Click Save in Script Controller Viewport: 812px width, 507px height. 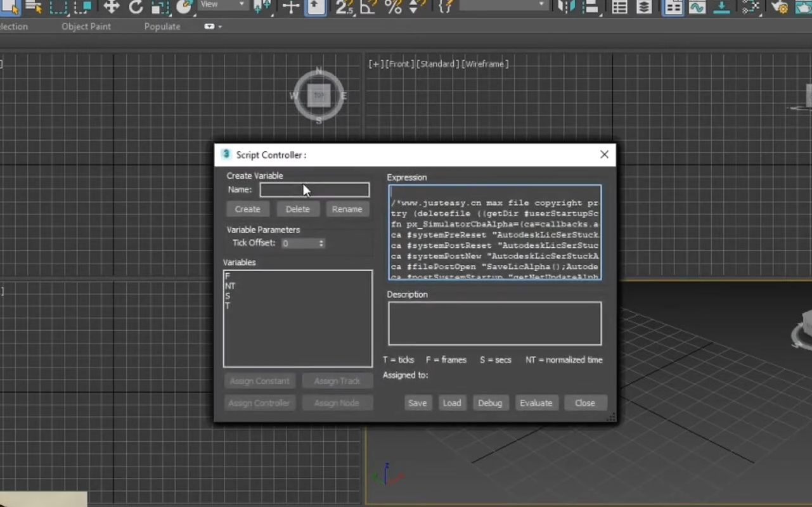click(x=418, y=403)
